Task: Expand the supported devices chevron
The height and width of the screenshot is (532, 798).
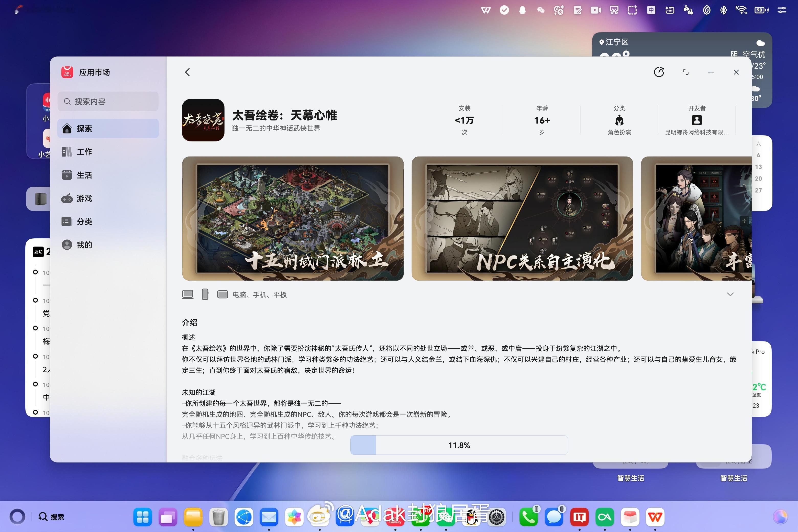Action: click(730, 294)
